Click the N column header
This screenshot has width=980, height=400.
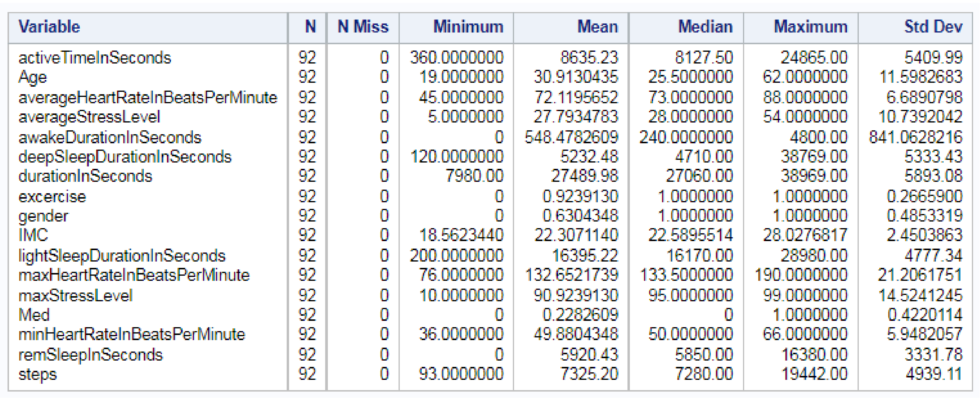tap(310, 27)
